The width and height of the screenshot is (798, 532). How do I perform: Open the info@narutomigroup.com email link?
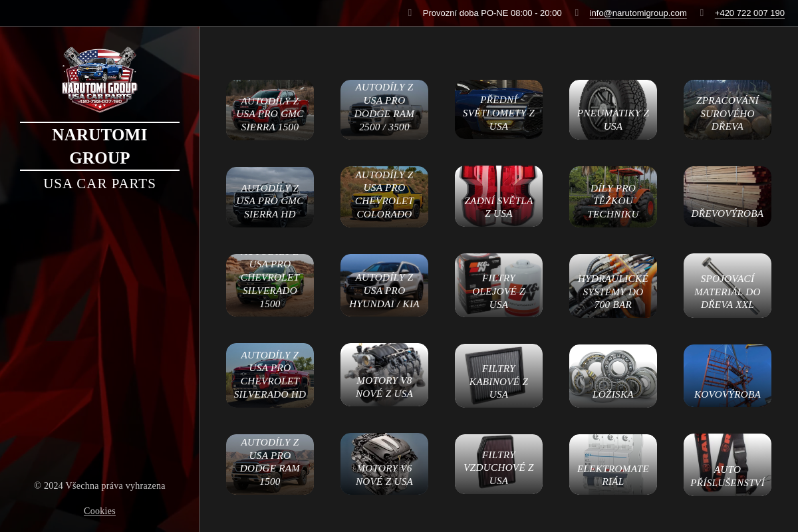tap(638, 13)
